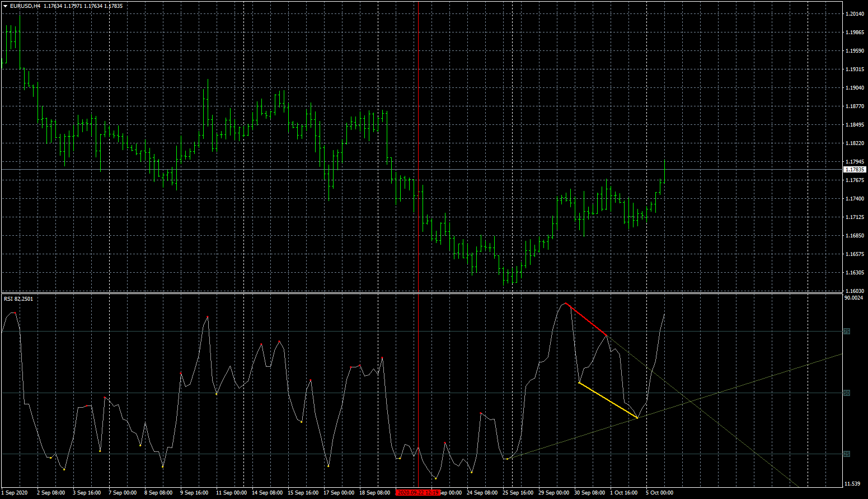Click the 1 Sep 2020 date label

pyautogui.click(x=15, y=493)
